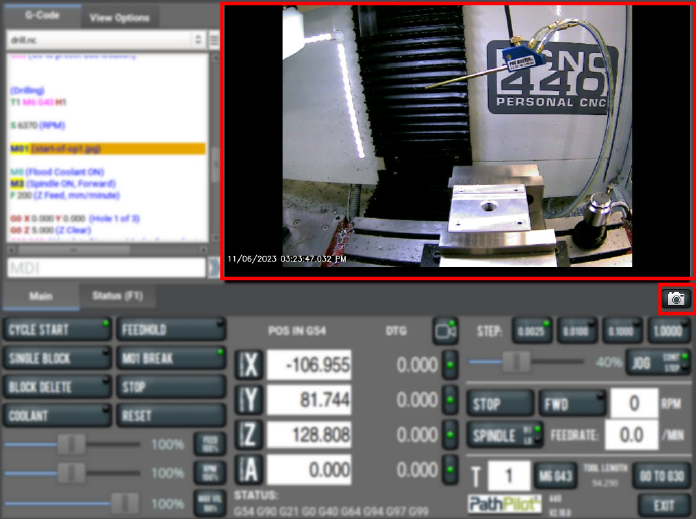Open the drill.nc file dropdown

click(105, 39)
